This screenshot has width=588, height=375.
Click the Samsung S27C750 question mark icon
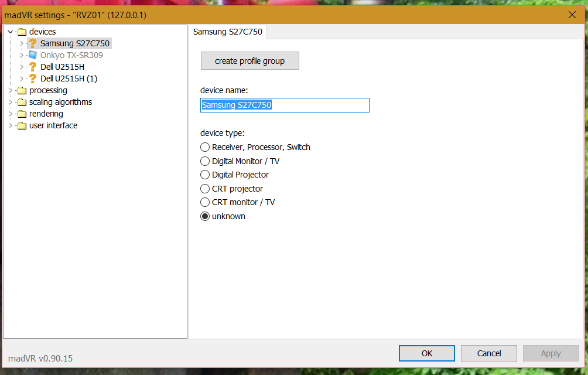coord(33,43)
